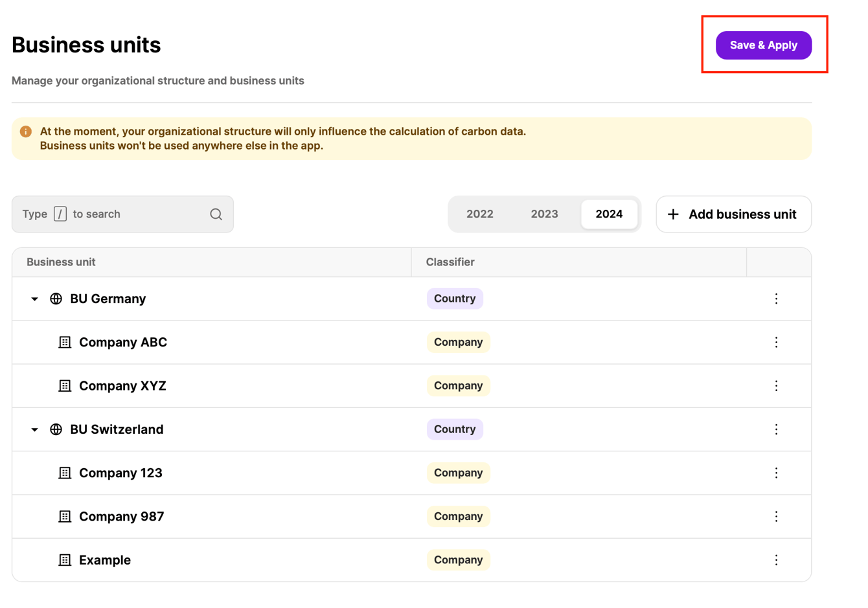
Task: Open the three-dot menu for BU Switzerland
Action: click(x=776, y=429)
